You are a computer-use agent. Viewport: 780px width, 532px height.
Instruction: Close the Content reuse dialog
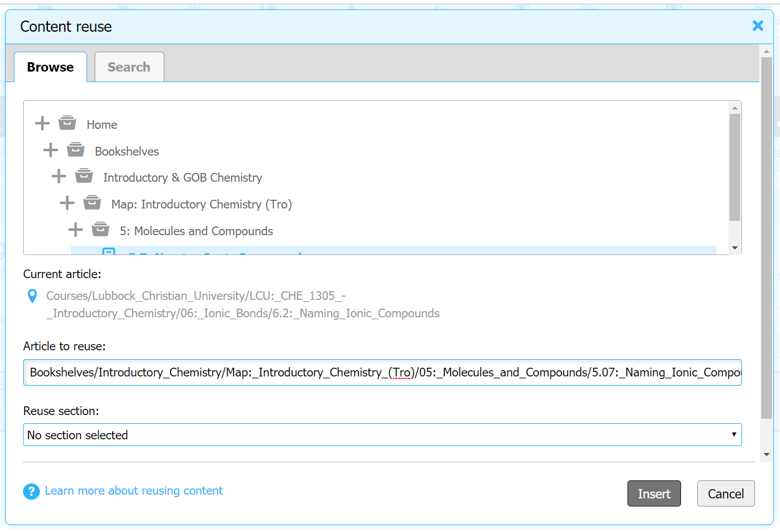coord(758,26)
